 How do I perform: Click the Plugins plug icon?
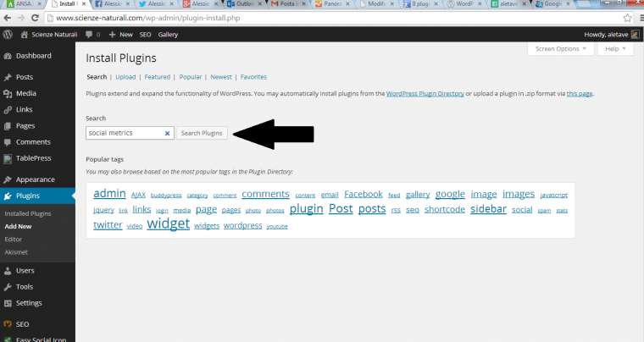tap(8, 196)
